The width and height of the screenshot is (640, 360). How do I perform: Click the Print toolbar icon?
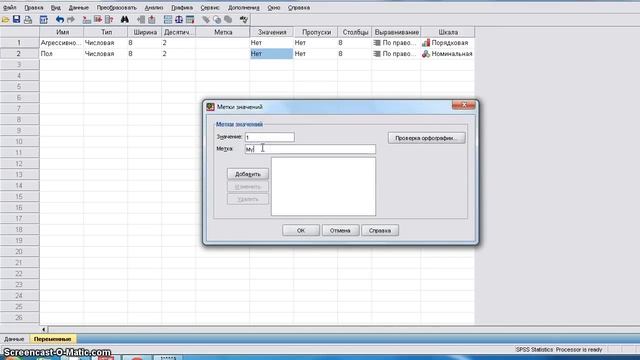28,20
